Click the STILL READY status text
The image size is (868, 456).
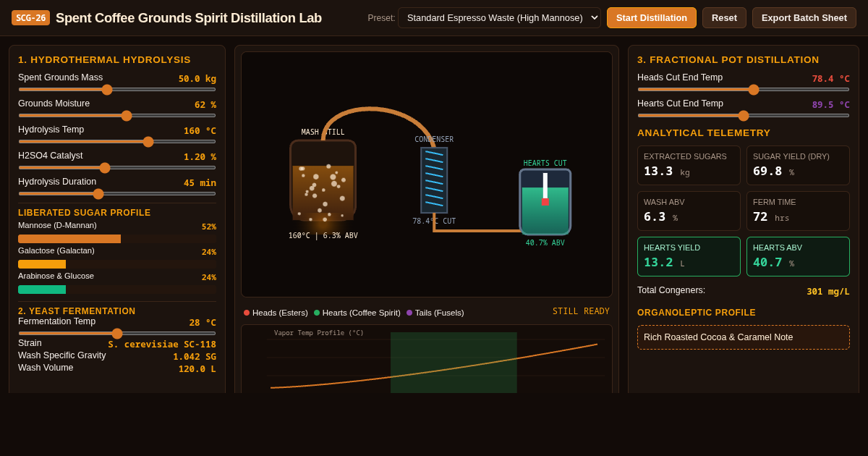point(581,311)
